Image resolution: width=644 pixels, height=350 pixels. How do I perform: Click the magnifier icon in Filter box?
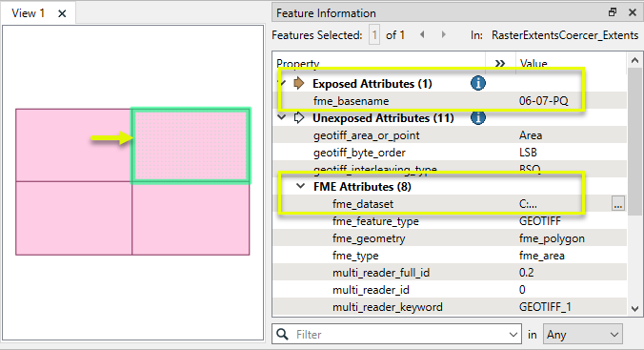click(282, 334)
